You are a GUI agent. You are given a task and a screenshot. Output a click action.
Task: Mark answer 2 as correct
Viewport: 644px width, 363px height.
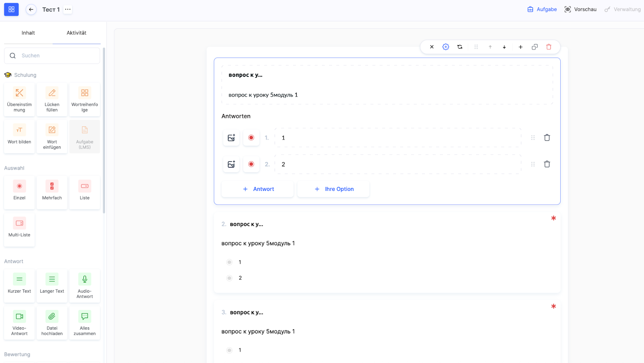[251, 164]
